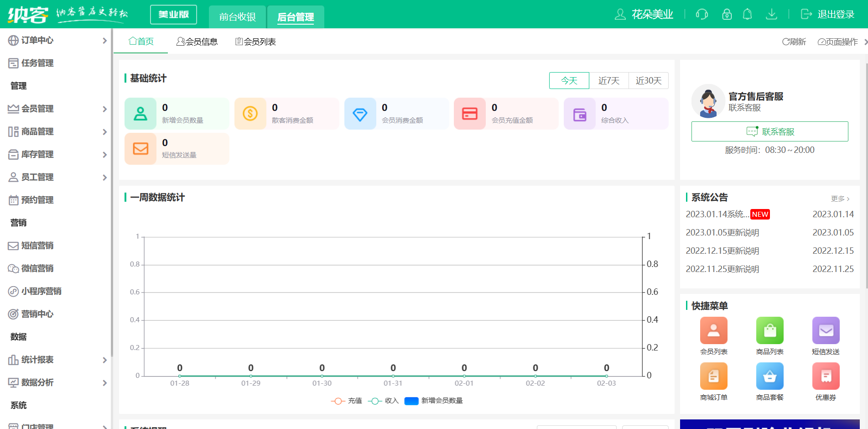Image resolution: width=868 pixels, height=429 pixels.
Task: Open the 商品列表 quick menu icon
Action: tap(770, 330)
